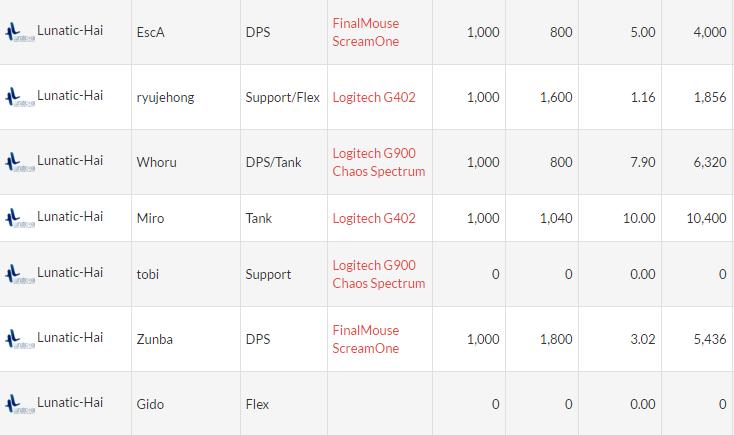Click the 10,400 value in Miro's row
This screenshot has height=435, width=734.
(x=706, y=218)
